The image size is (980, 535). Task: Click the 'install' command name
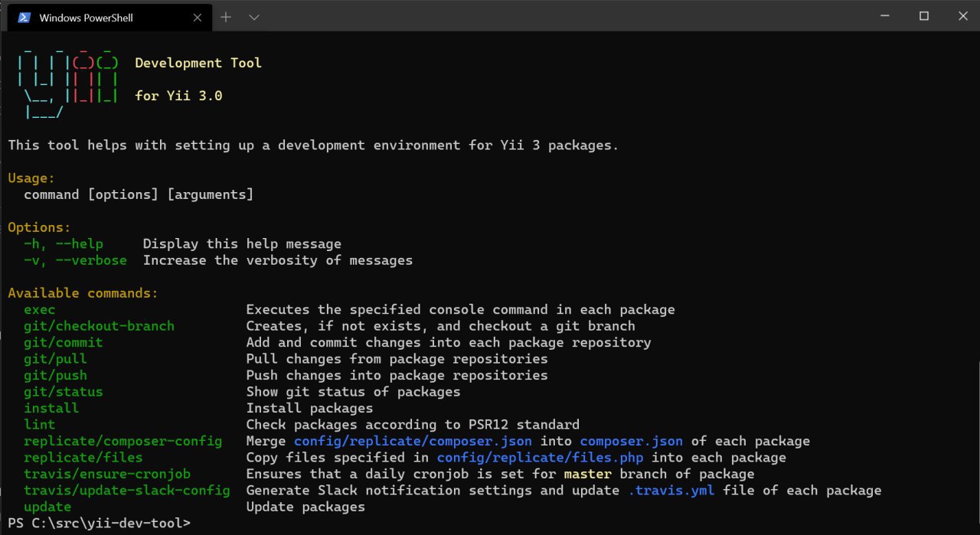tap(51, 409)
